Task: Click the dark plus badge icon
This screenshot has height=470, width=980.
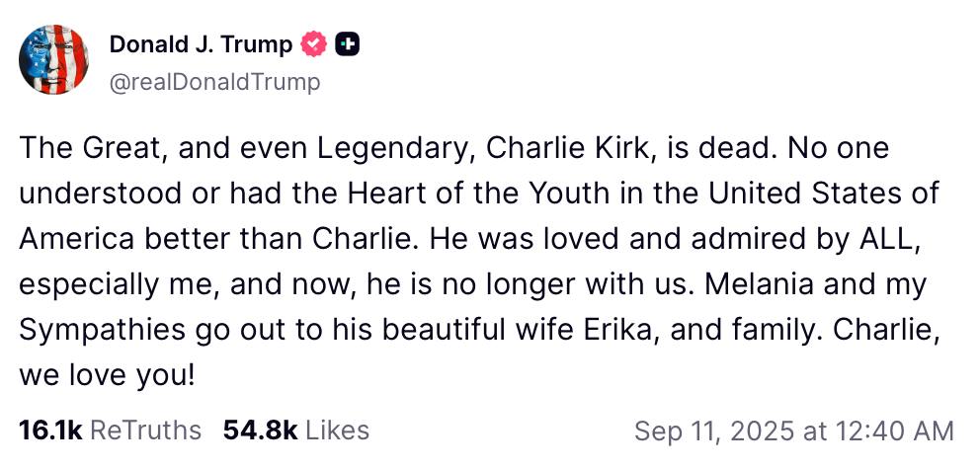Action: [x=348, y=45]
